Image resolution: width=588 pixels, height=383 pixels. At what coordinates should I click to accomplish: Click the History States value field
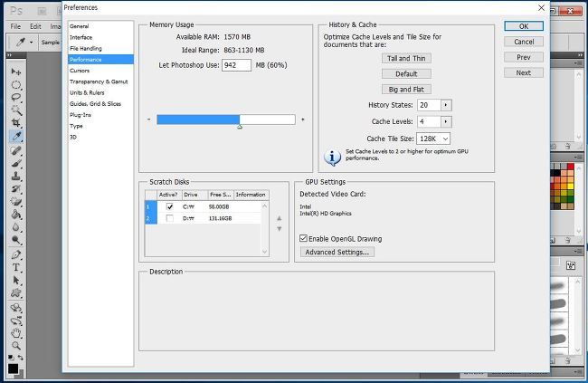tap(430, 105)
